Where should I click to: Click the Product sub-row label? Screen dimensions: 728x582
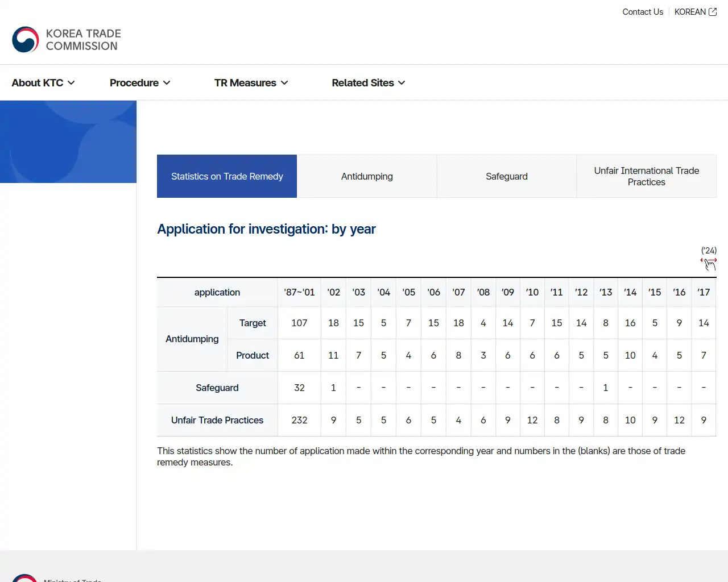point(253,355)
